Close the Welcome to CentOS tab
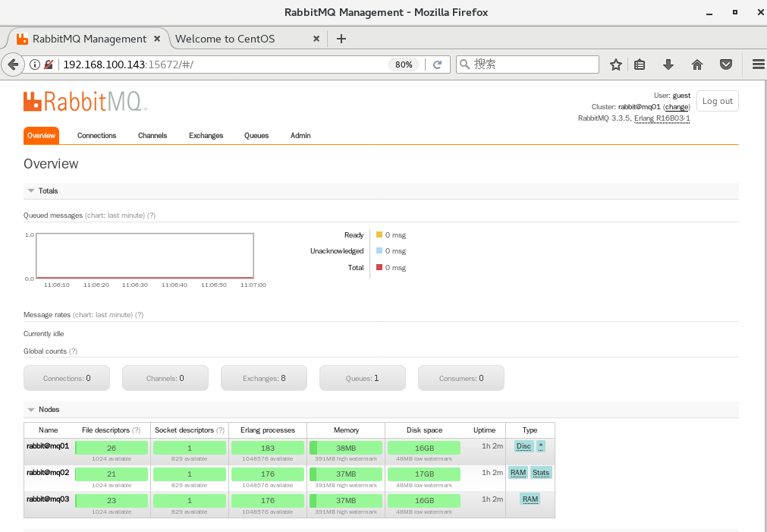767x532 pixels. point(316,39)
